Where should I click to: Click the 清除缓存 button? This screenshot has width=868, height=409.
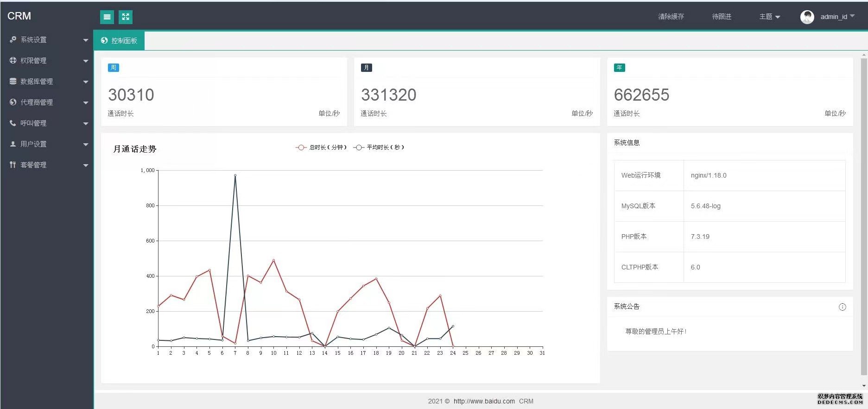click(x=671, y=17)
